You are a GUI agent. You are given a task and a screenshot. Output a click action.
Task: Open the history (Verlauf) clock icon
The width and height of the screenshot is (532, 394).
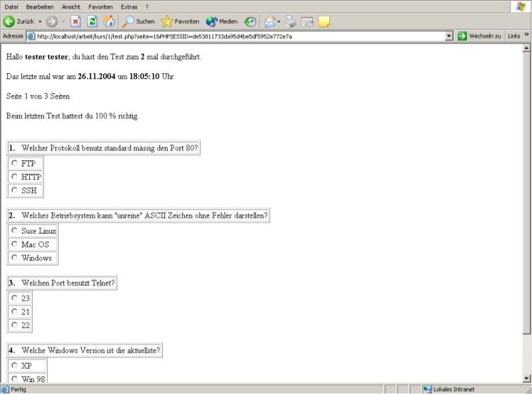(251, 22)
